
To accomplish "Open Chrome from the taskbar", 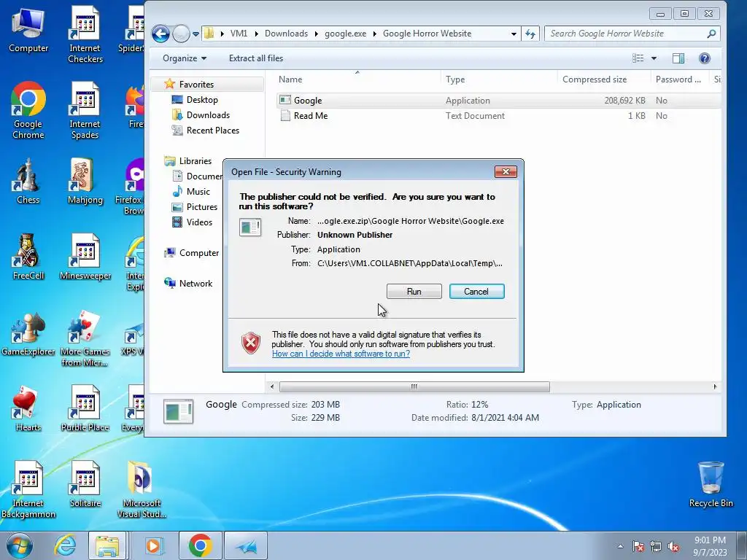I will tap(201, 545).
